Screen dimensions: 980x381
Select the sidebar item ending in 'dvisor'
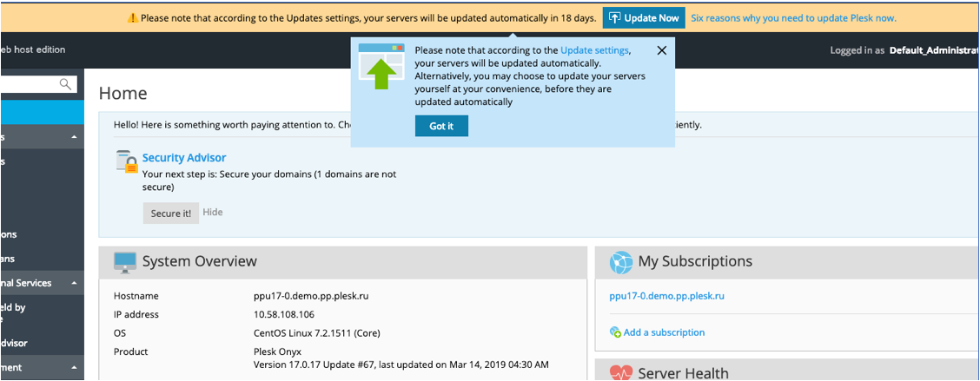14,343
